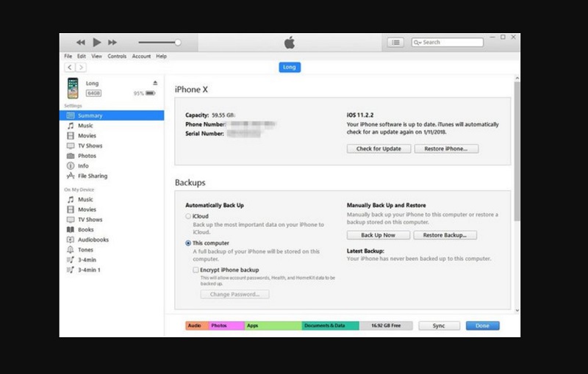Image resolution: width=588 pixels, height=374 pixels.
Task: Open the Edit menu
Action: coord(82,57)
